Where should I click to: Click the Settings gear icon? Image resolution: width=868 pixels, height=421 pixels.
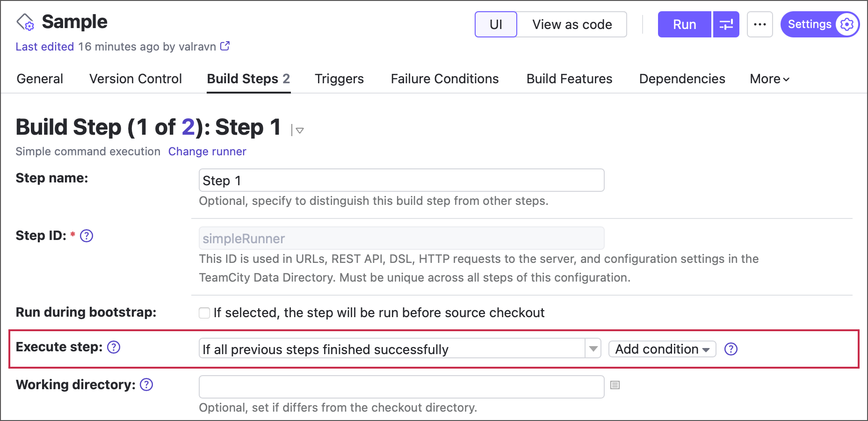tap(846, 24)
